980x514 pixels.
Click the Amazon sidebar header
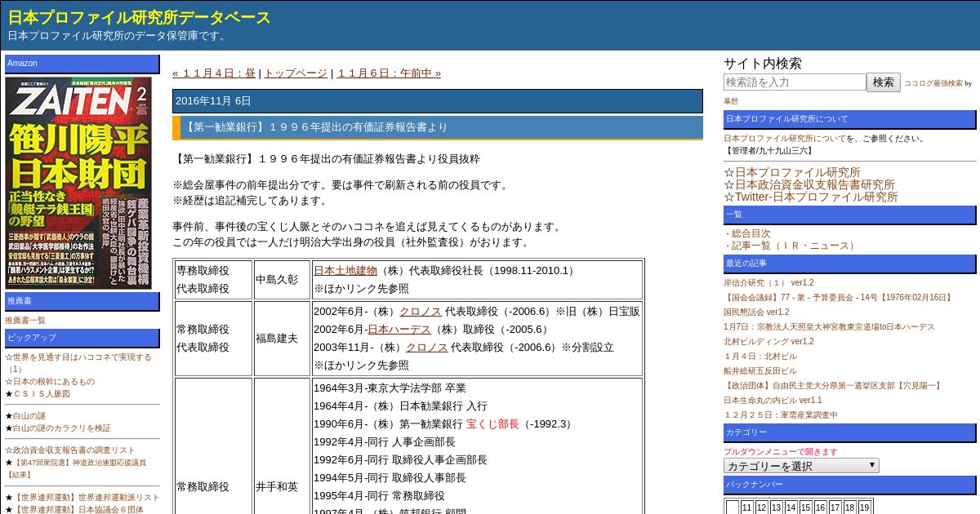tap(82, 64)
